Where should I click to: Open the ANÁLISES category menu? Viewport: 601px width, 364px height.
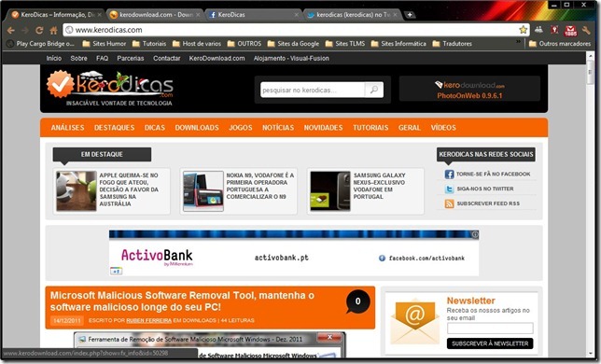pos(68,128)
